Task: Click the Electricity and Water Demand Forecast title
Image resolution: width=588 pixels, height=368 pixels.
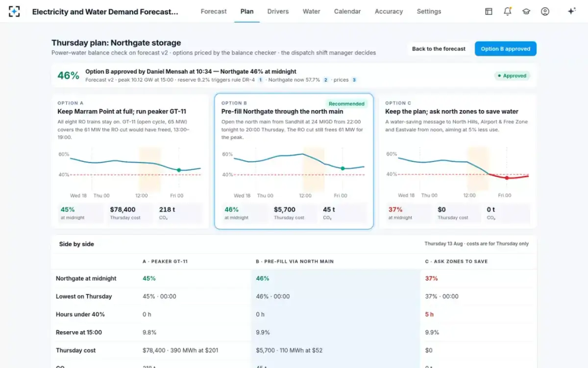Action: pyautogui.click(x=105, y=11)
